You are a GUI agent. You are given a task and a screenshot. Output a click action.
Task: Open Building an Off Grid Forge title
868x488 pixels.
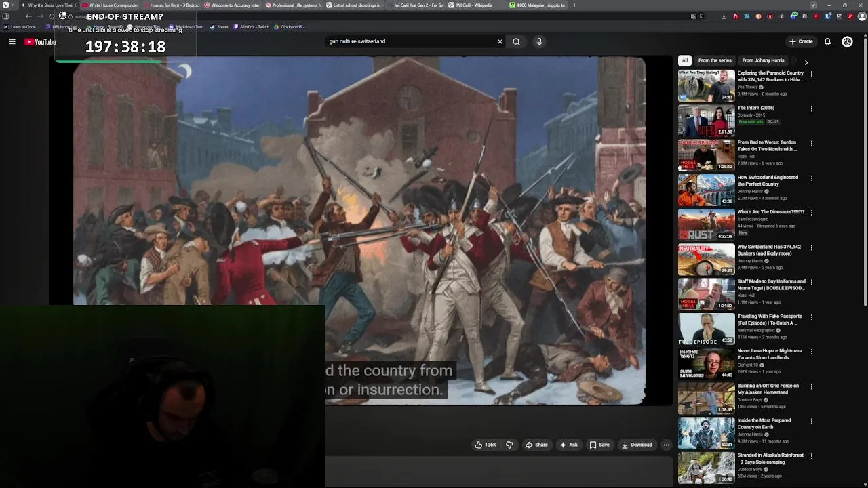click(768, 389)
